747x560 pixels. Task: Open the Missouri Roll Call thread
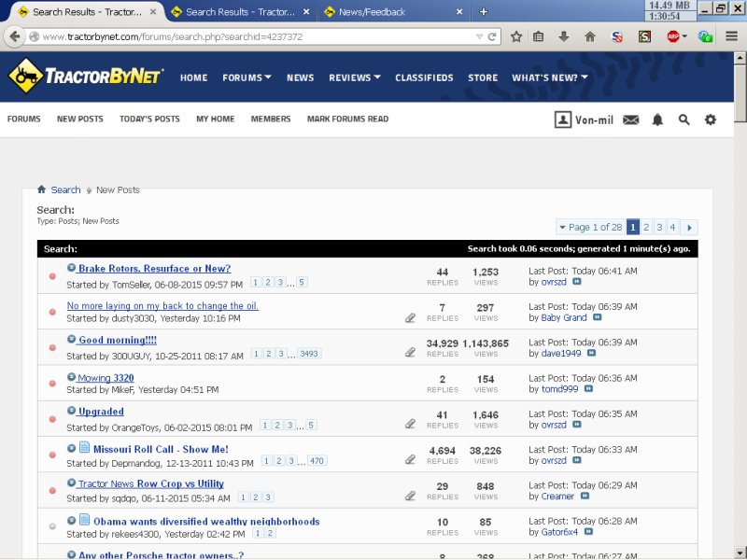pyautogui.click(x=160, y=449)
